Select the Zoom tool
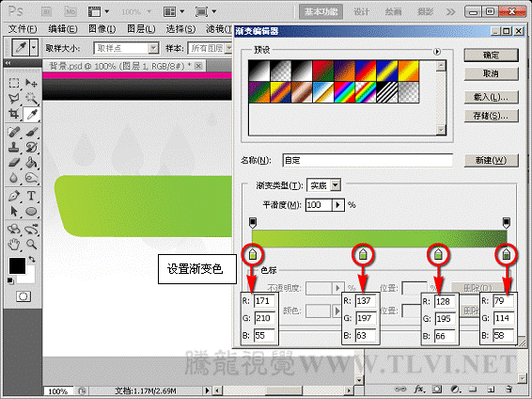The width and height of the screenshot is (532, 399). 32,244
